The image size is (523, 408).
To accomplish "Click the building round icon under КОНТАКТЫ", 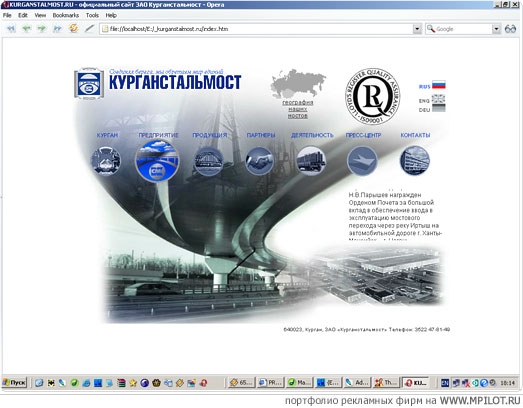I will tap(415, 161).
